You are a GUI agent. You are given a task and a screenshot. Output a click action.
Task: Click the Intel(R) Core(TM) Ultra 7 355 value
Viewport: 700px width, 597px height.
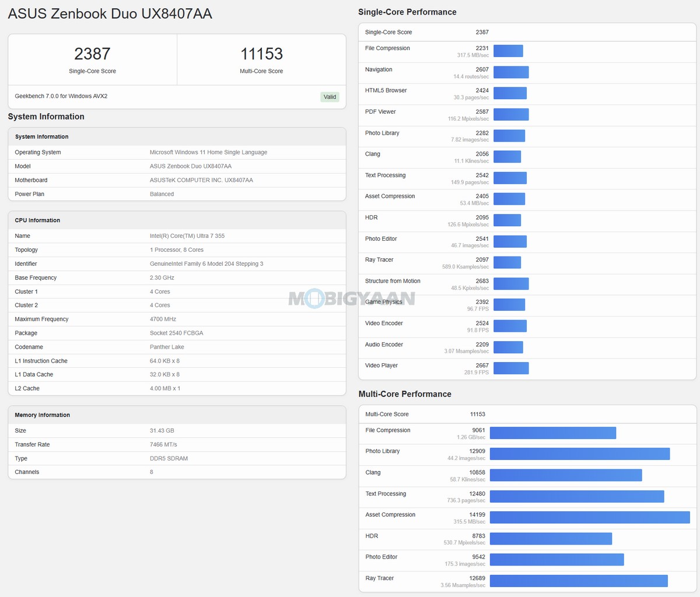coord(187,236)
